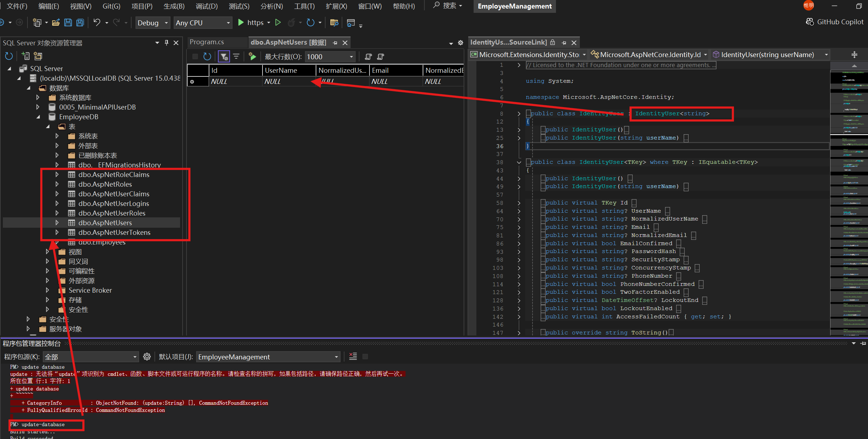This screenshot has height=439, width=868.
Task: Open the https launch profile dropdown arrow
Action: pos(269,22)
